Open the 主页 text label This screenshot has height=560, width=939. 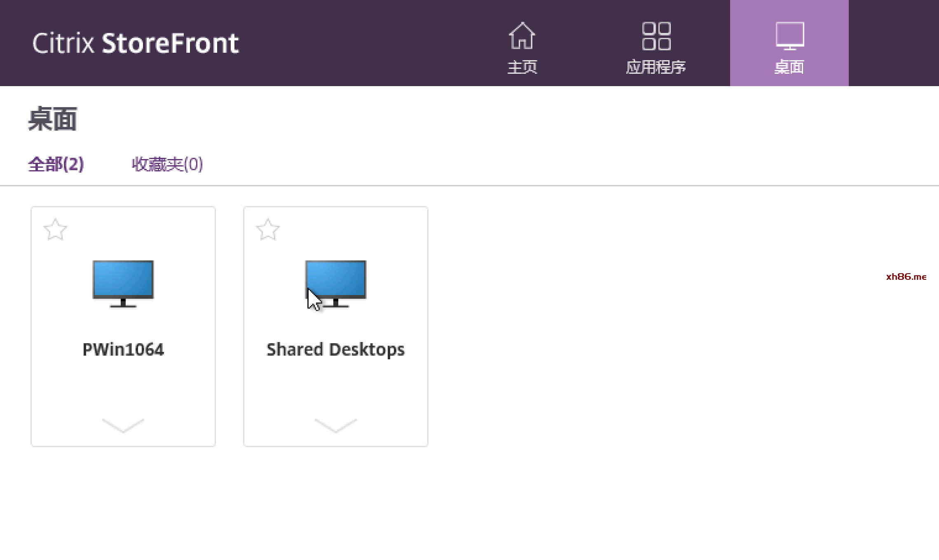(x=522, y=67)
